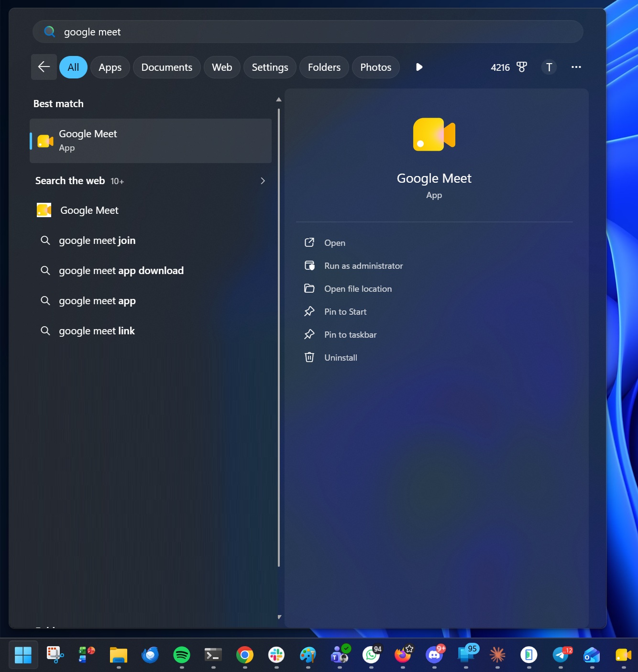638x672 pixels.
Task: Open the three-dot options menu
Action: [576, 67]
